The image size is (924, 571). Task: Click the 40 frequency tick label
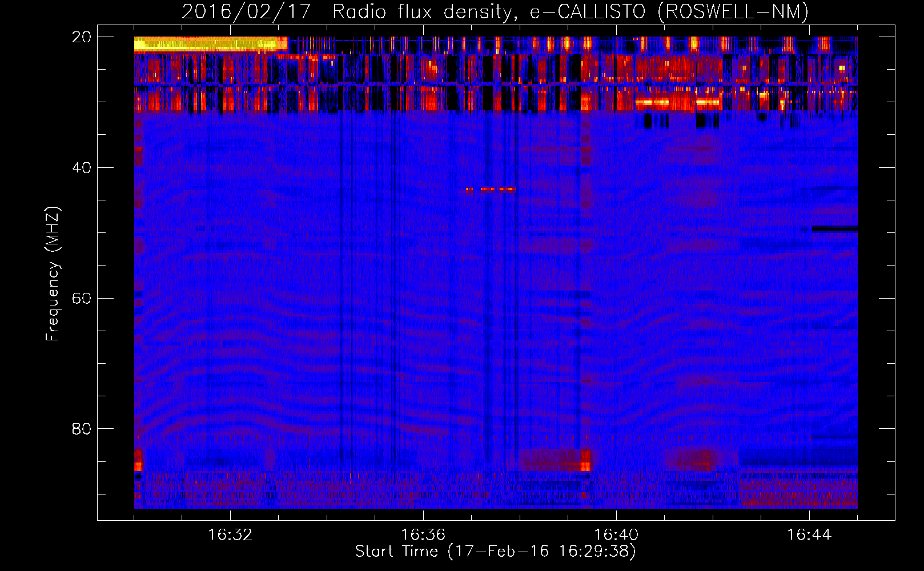(81, 168)
